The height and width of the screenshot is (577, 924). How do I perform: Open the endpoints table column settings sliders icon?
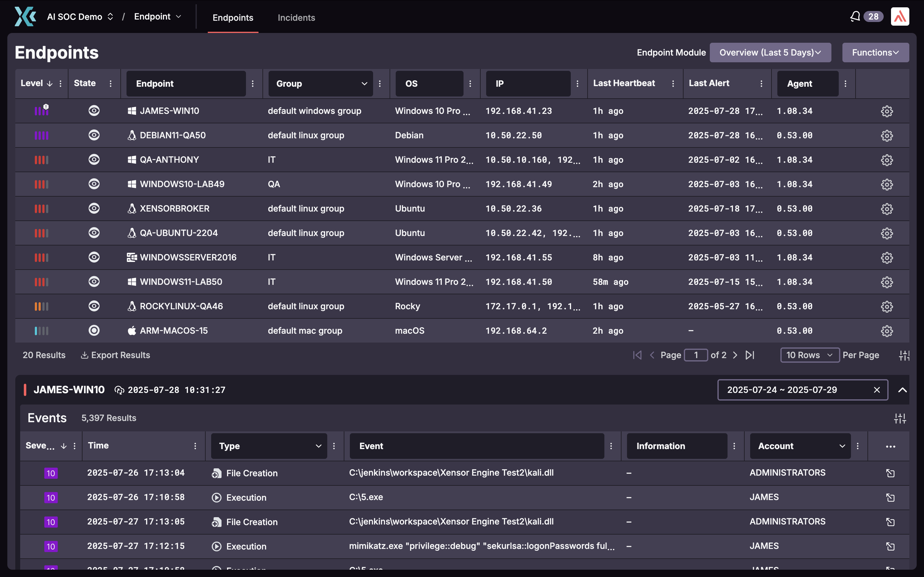(904, 355)
